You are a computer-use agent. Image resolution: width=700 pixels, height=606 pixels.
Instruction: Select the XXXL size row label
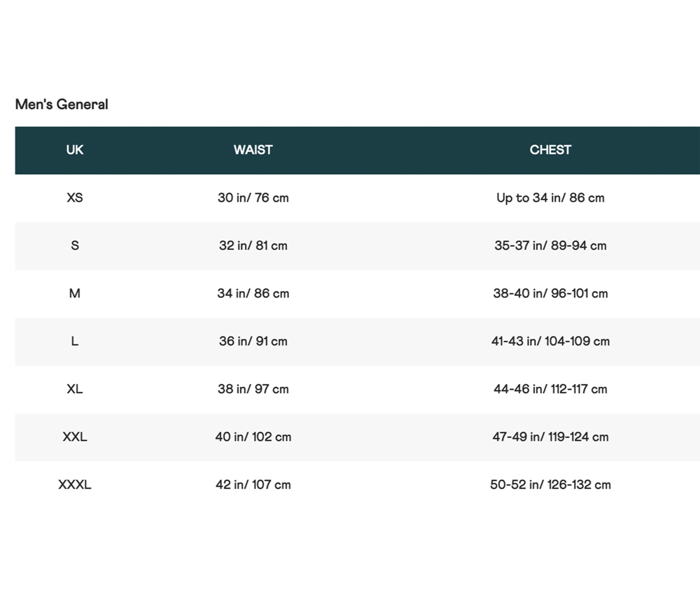(75, 484)
